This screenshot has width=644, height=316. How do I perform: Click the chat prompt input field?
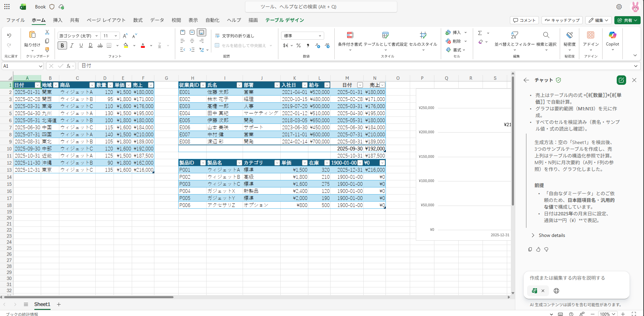pos(576,278)
